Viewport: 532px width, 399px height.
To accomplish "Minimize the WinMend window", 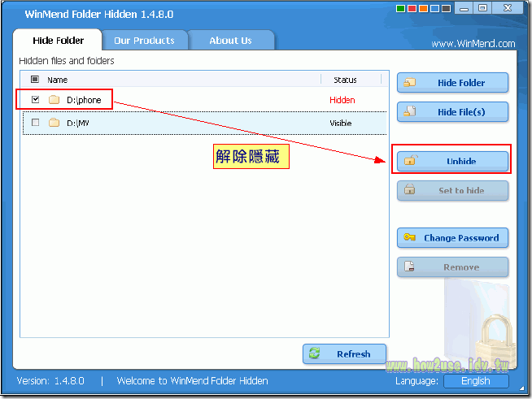I will [464, 8].
